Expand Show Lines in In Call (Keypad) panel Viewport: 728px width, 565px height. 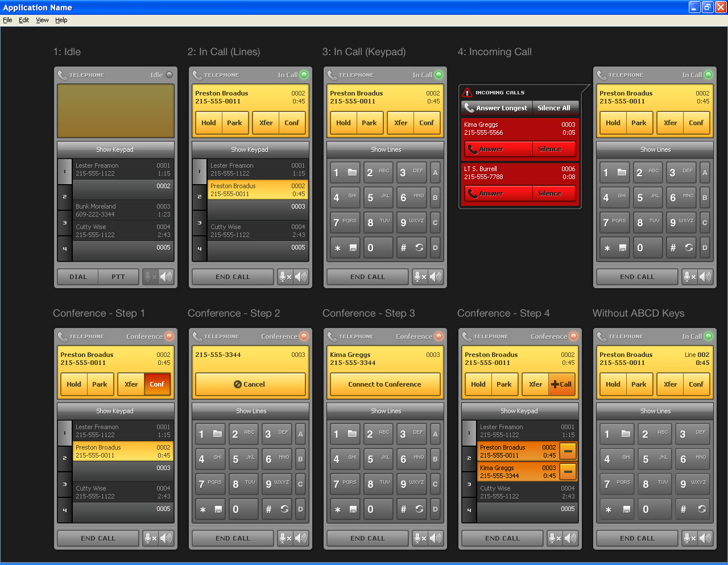pyautogui.click(x=386, y=149)
